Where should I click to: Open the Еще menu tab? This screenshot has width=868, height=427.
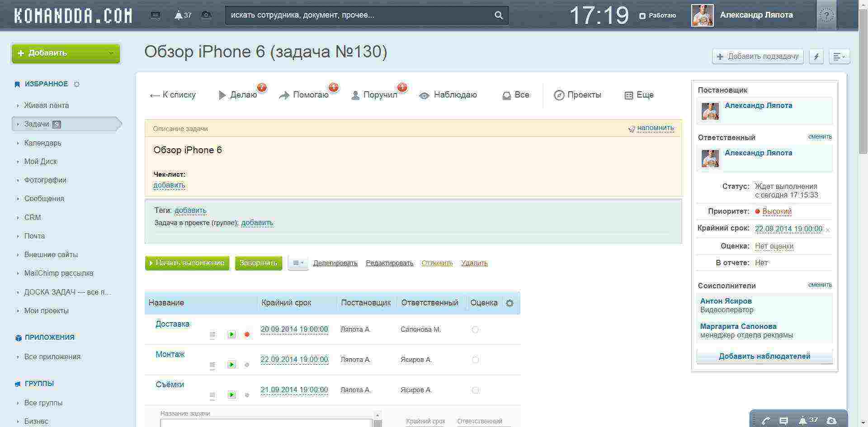point(639,95)
